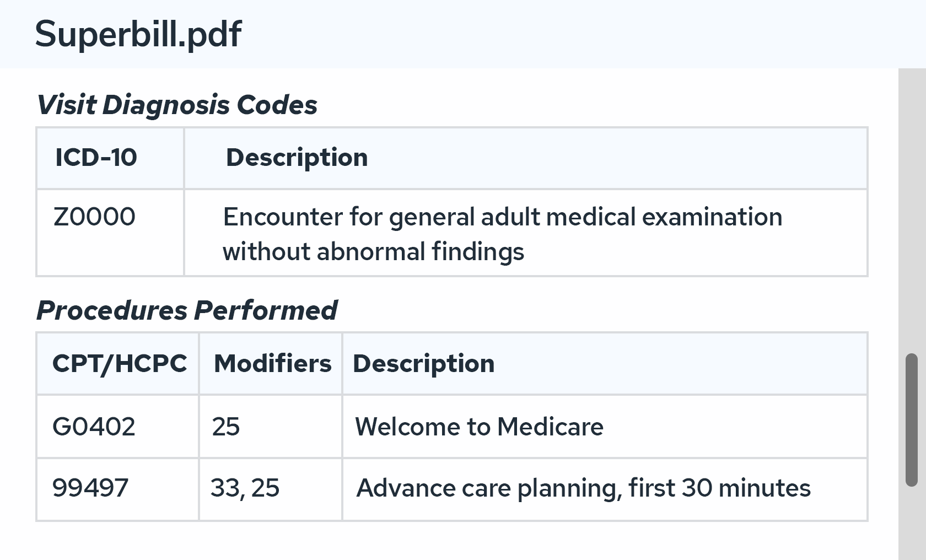Click the words without abnormal findings
The image size is (926, 560).
pyautogui.click(x=373, y=252)
